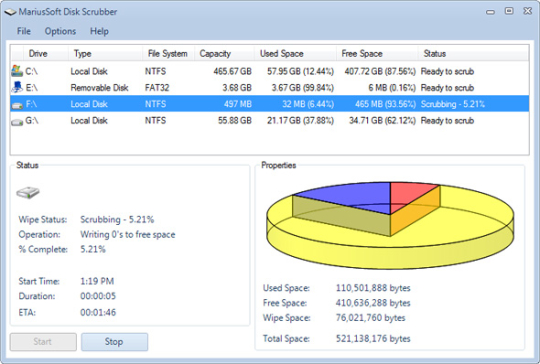The width and height of the screenshot is (540, 364).
Task: Click the MariusSoft Disk Scrubber title bar icon
Action: [x=10, y=12]
